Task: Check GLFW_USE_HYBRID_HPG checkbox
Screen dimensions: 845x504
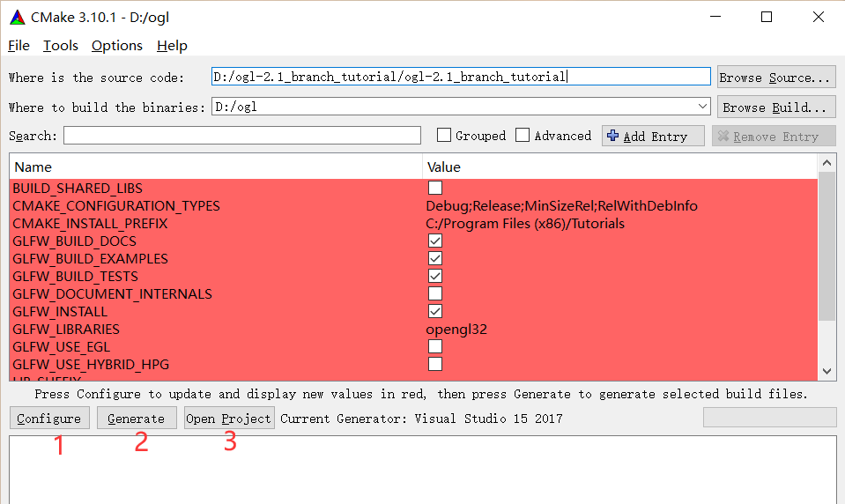Action: [x=435, y=364]
